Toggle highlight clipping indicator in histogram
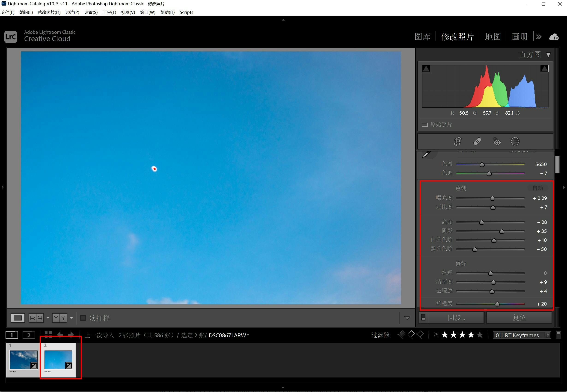Screen dimensions: 567x392 tap(544, 68)
